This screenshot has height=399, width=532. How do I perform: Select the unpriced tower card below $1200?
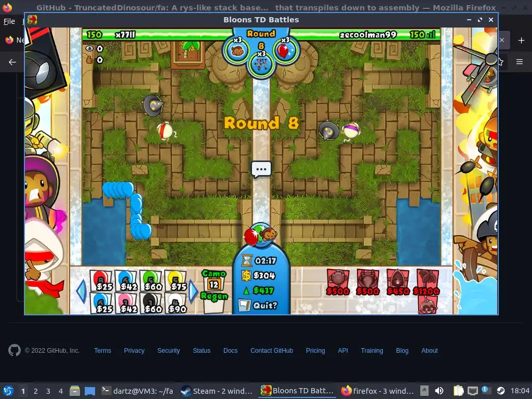[427, 304]
